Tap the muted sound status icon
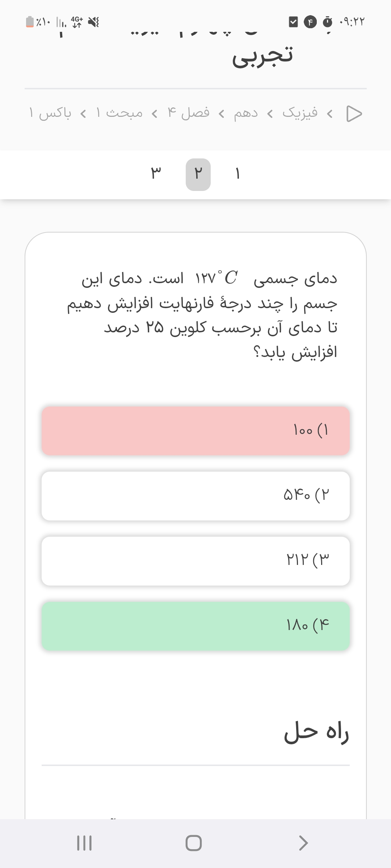 [x=94, y=22]
